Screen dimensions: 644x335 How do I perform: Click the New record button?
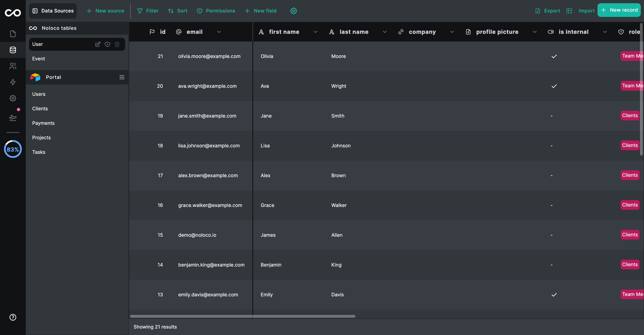[x=619, y=10]
